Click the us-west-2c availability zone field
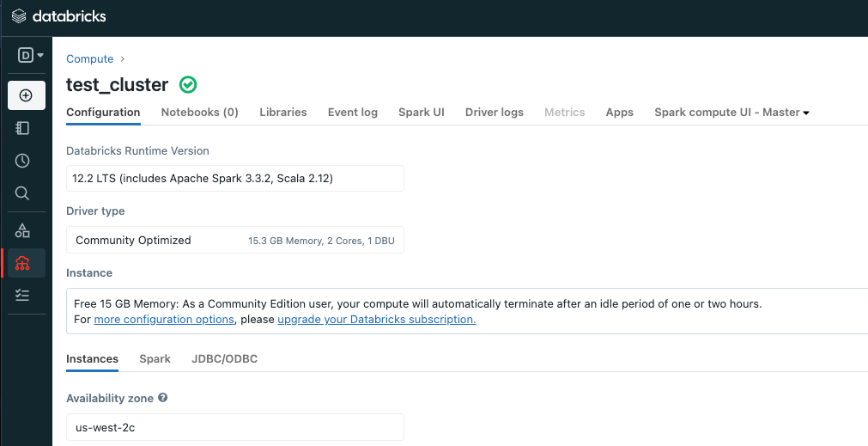This screenshot has height=446, width=868. coord(235,427)
